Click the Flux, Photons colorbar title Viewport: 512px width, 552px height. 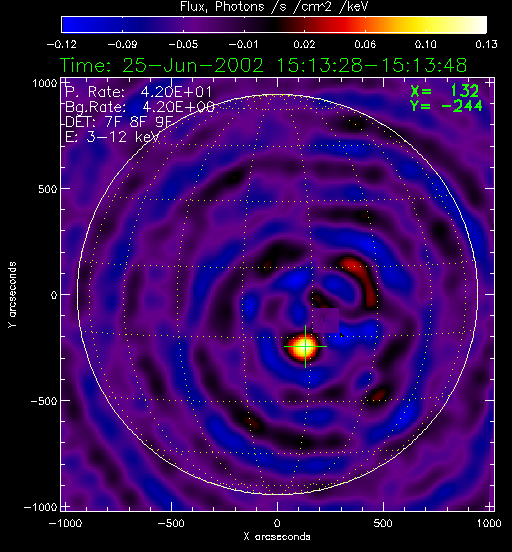point(274,7)
